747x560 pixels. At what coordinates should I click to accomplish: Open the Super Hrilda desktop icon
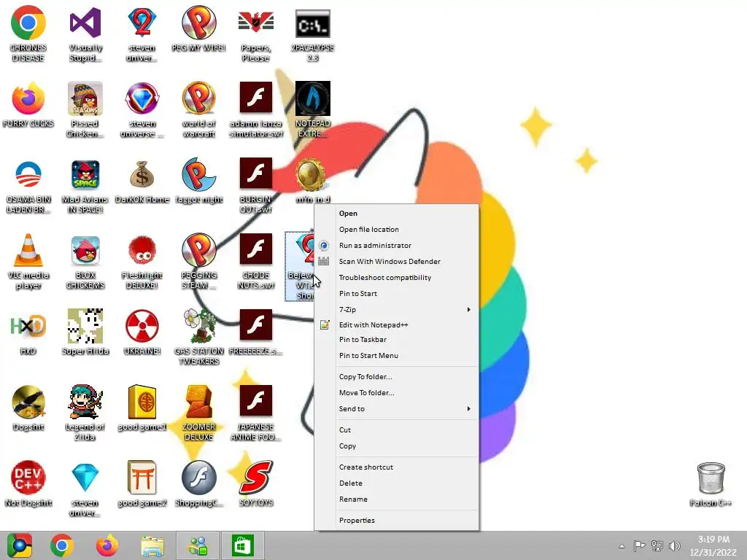[x=85, y=326]
